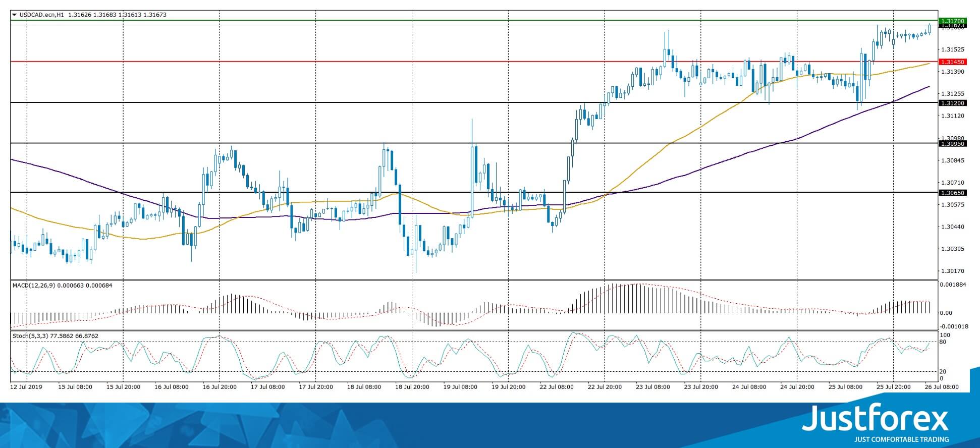Click the 1.30845 price axis value

(953, 160)
